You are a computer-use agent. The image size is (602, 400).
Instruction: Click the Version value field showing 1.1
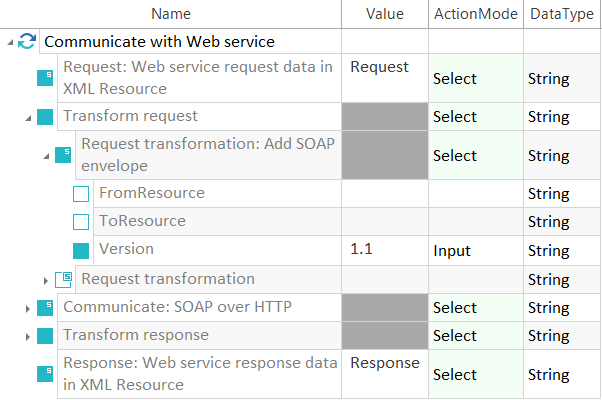coord(385,250)
